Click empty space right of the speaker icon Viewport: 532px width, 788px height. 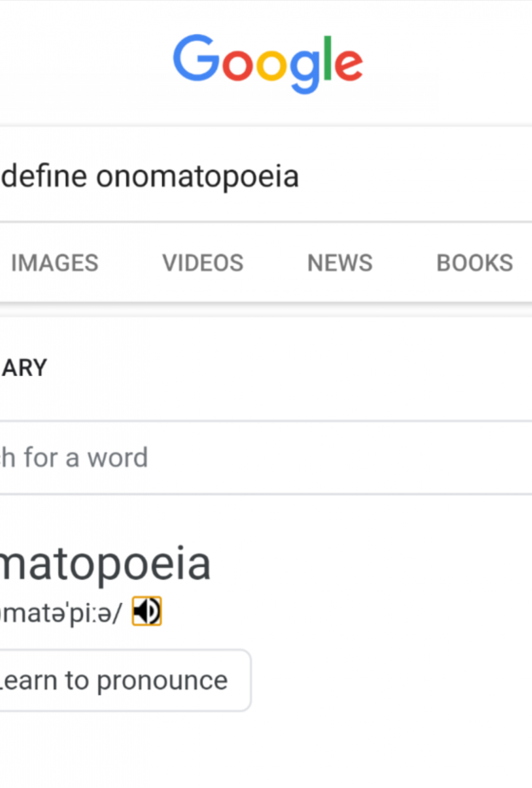tap(341, 611)
